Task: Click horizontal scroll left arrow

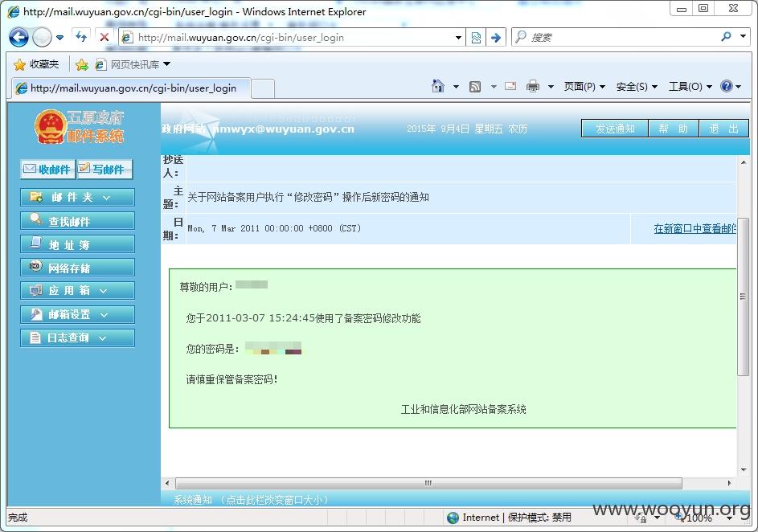Action: [x=167, y=483]
